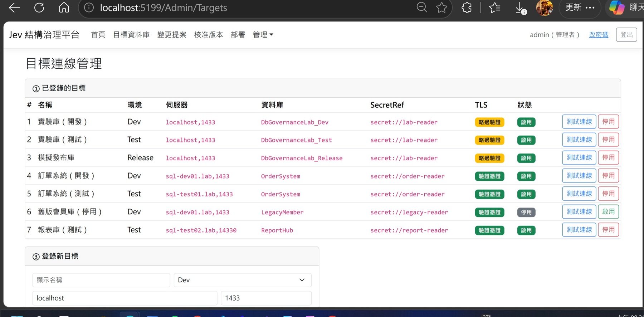Open 目標資料庫 in the navigation bar
The height and width of the screenshot is (317, 644).
point(131,35)
